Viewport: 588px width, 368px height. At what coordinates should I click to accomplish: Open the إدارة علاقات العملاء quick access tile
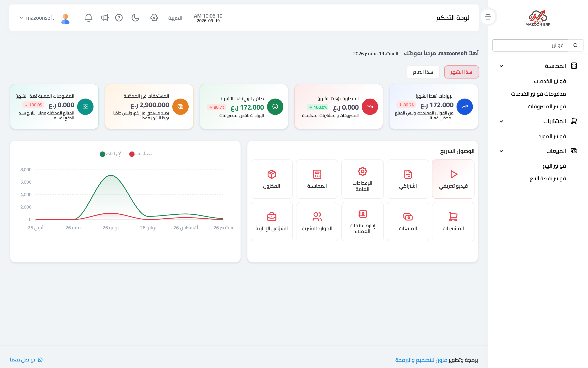362,221
